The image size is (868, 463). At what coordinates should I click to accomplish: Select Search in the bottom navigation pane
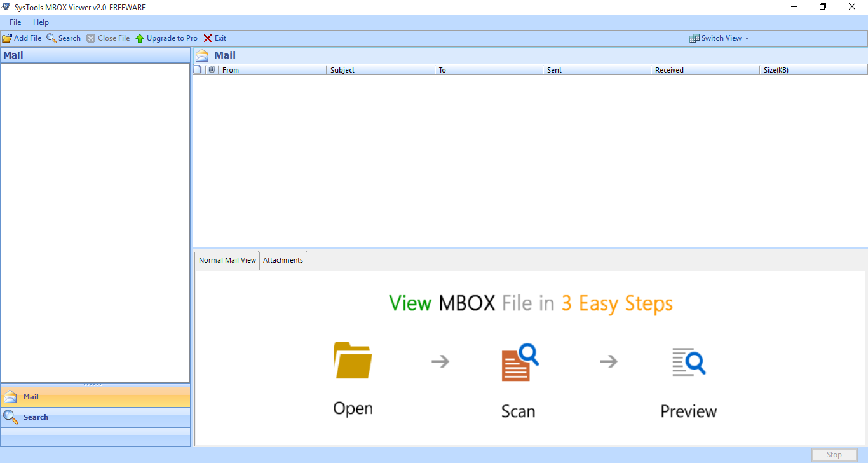[95, 417]
